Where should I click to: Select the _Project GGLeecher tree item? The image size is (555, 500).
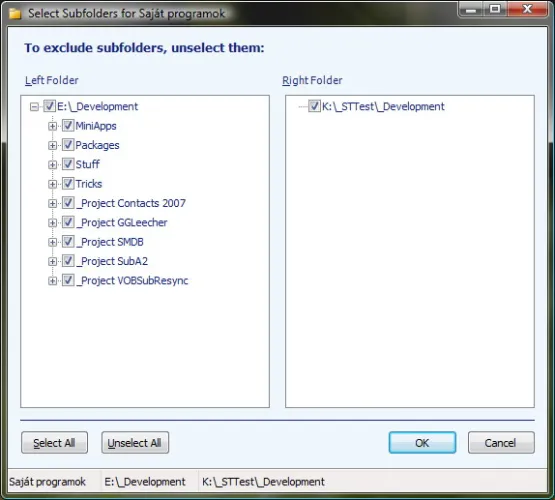(x=122, y=223)
